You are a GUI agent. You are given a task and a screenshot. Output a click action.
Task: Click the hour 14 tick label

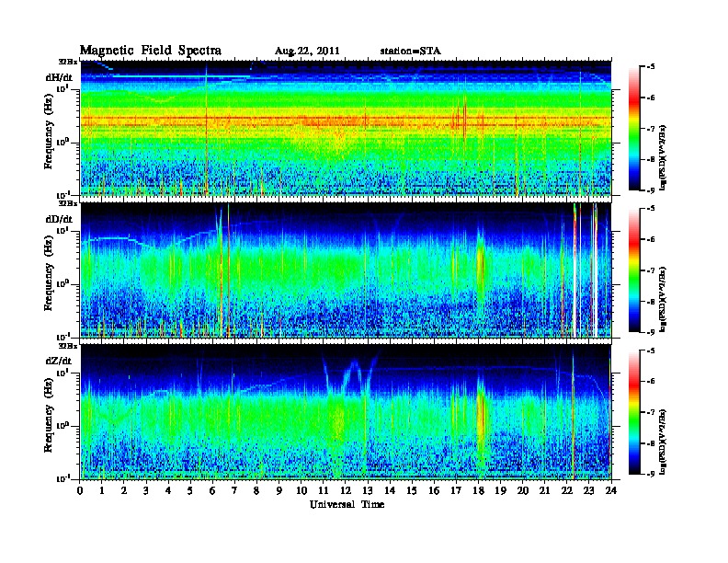[x=390, y=490]
